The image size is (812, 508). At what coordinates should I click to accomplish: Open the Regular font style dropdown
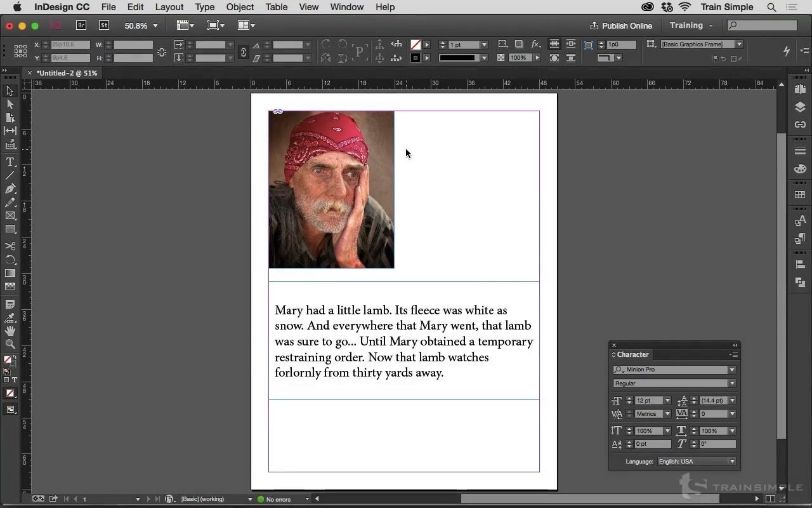[732, 384]
